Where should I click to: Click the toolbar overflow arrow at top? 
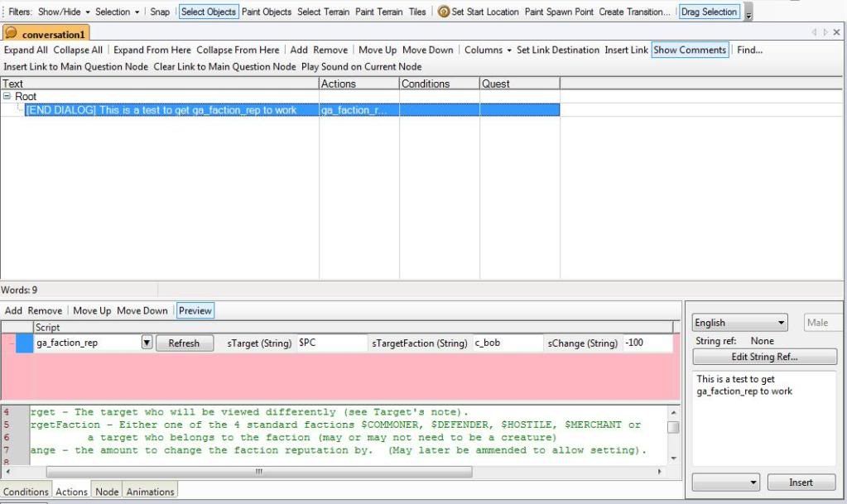tap(749, 14)
